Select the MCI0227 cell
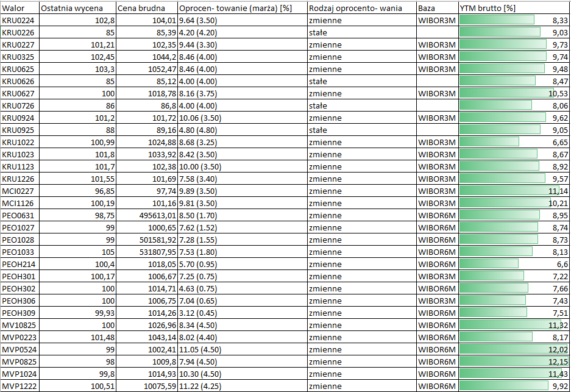The width and height of the screenshot is (571, 392). point(20,191)
